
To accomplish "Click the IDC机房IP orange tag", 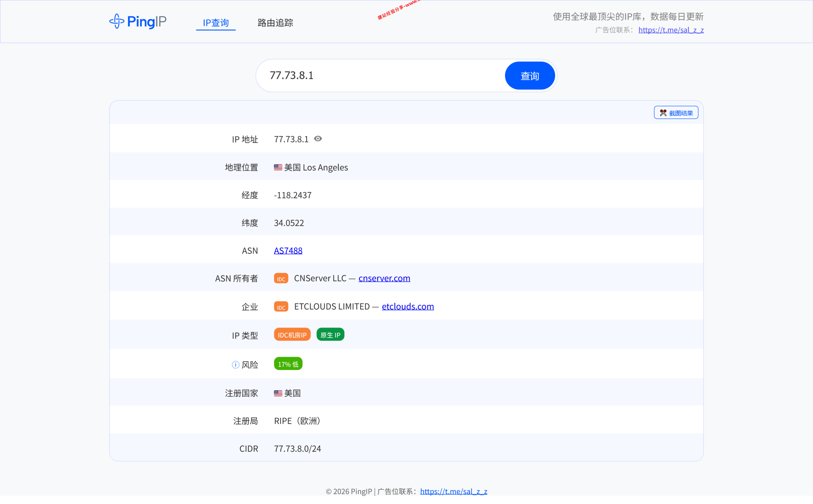I will pos(292,335).
